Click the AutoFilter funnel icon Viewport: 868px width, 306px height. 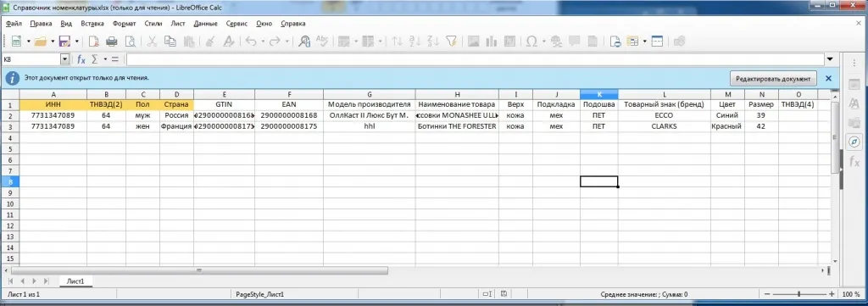pos(452,42)
